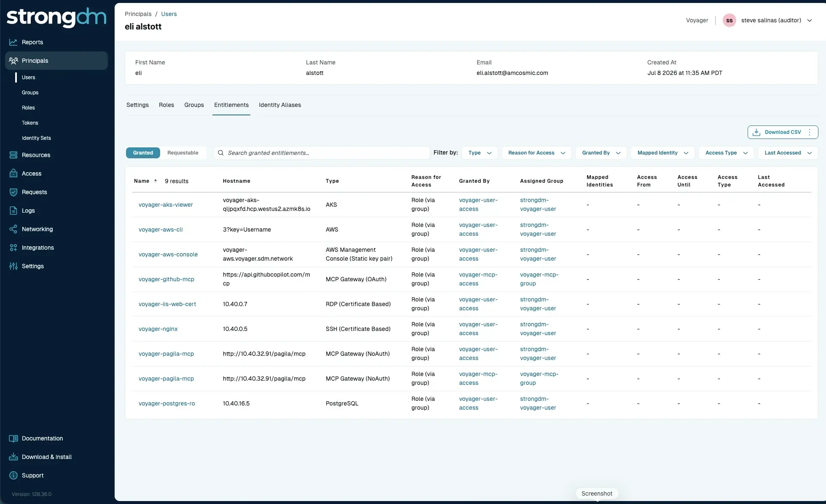
Task: Click the Download CSV tray icon
Action: pyautogui.click(x=756, y=132)
